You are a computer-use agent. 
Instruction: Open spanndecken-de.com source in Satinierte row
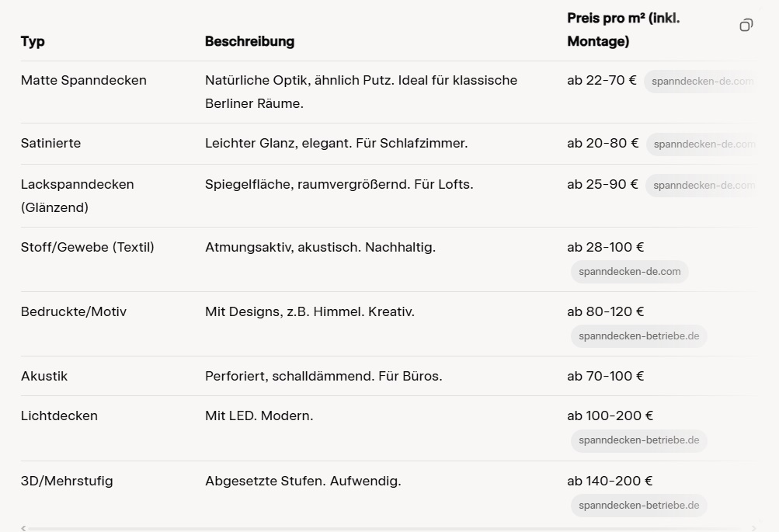703,144
